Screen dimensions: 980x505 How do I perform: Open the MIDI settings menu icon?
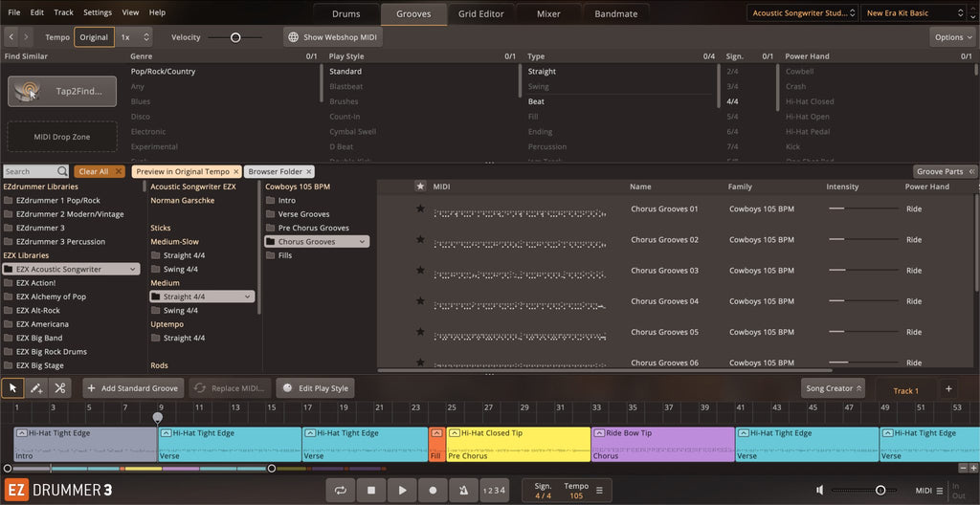tap(940, 491)
